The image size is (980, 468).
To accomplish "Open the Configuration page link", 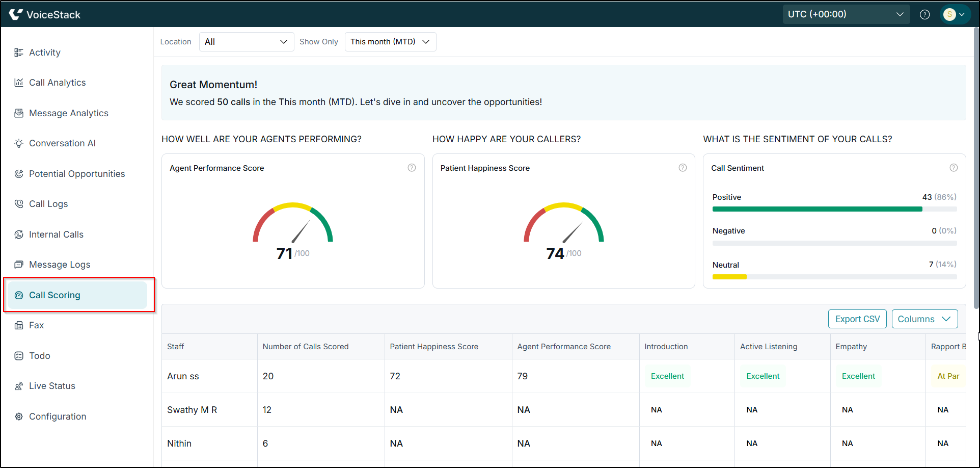I will 58,416.
